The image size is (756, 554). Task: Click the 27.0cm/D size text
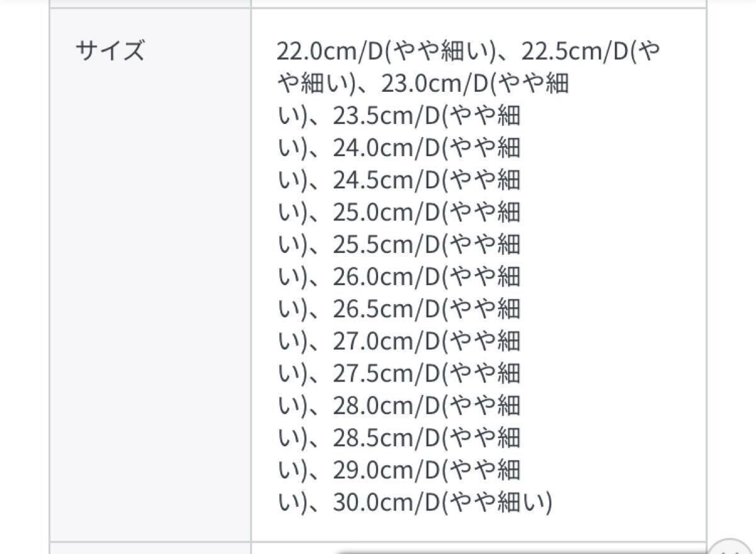tap(386, 342)
